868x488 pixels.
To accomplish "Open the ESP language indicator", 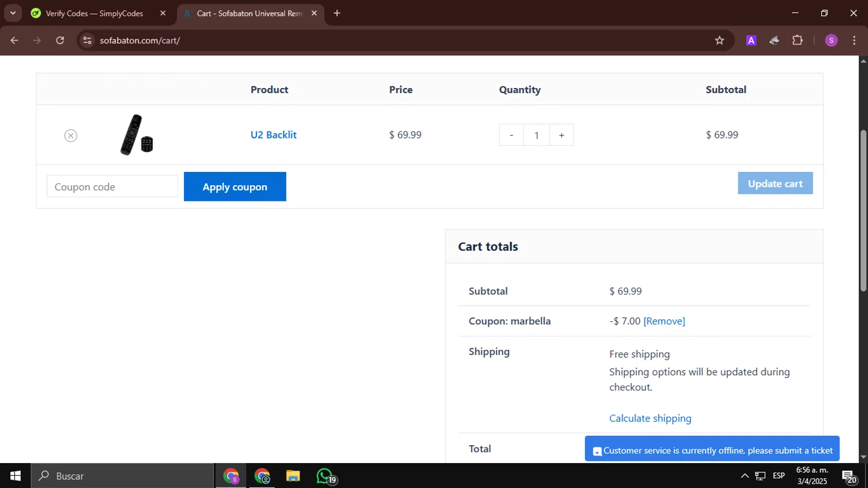I will [x=779, y=476].
